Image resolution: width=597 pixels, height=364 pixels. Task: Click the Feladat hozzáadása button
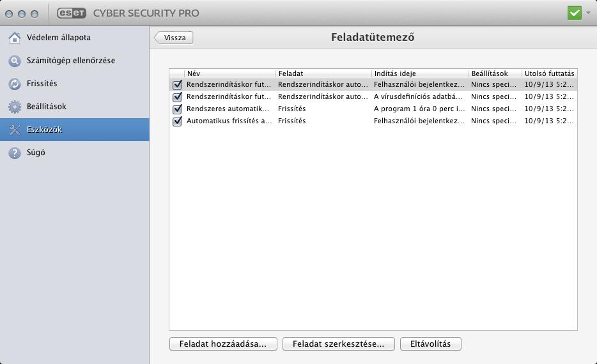223,344
